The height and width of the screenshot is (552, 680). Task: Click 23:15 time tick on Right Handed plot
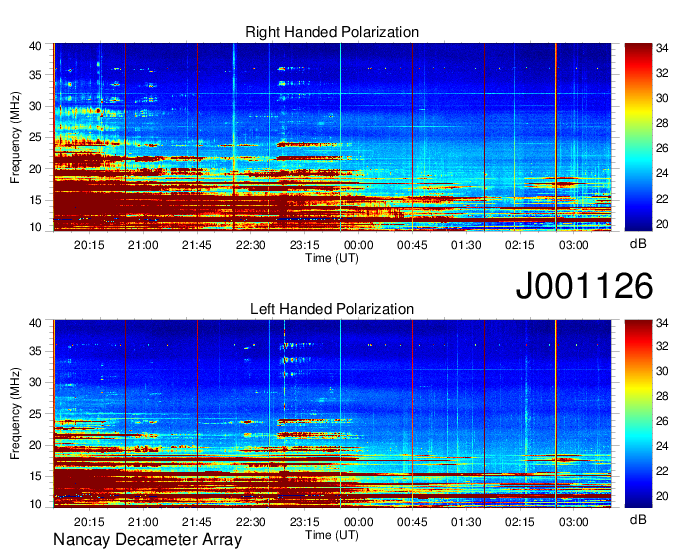pyautogui.click(x=304, y=245)
